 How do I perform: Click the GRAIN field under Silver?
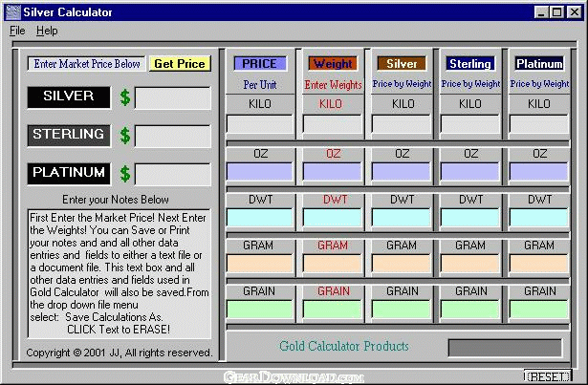tap(402, 310)
